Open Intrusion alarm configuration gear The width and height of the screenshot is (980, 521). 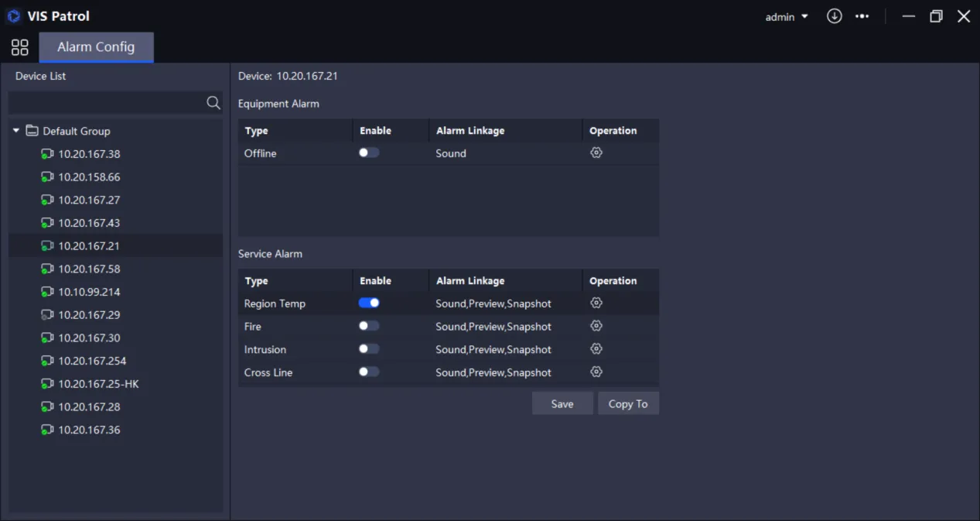596,349
